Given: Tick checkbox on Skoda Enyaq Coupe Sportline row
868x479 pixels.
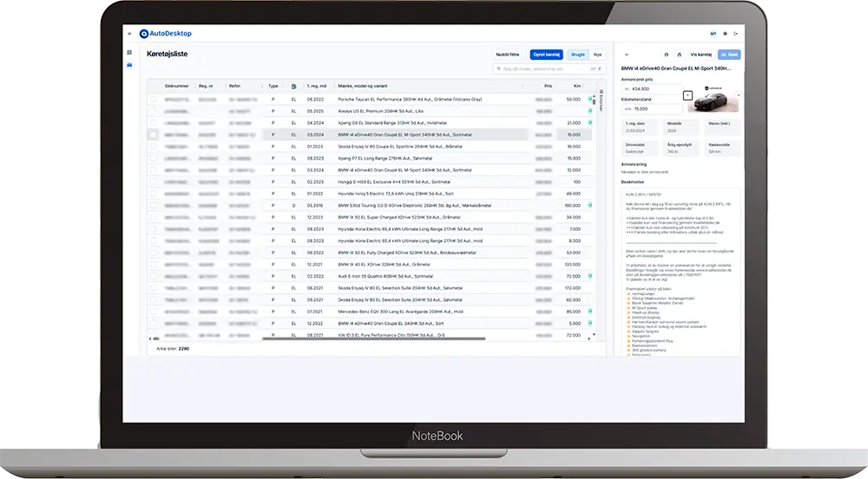Looking at the screenshot, I should pos(154,147).
